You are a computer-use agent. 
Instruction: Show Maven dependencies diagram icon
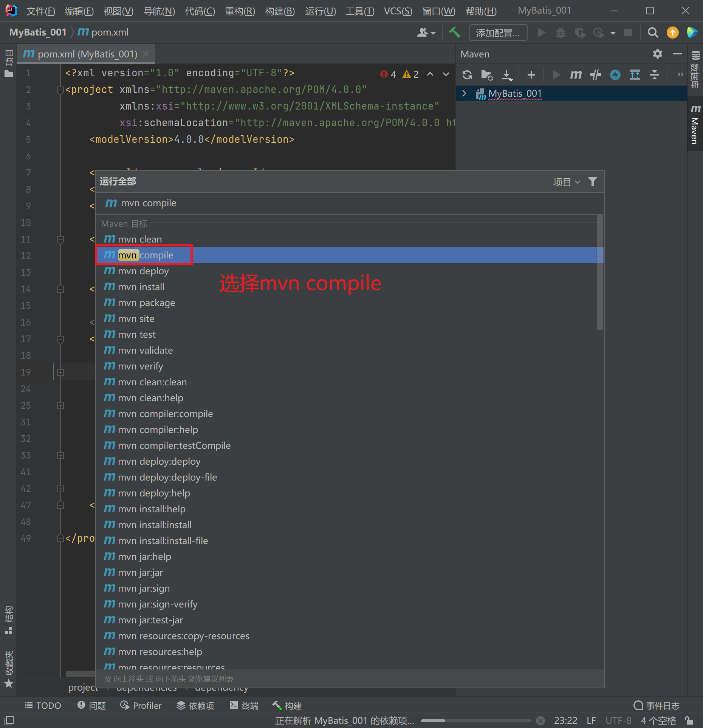(635, 75)
